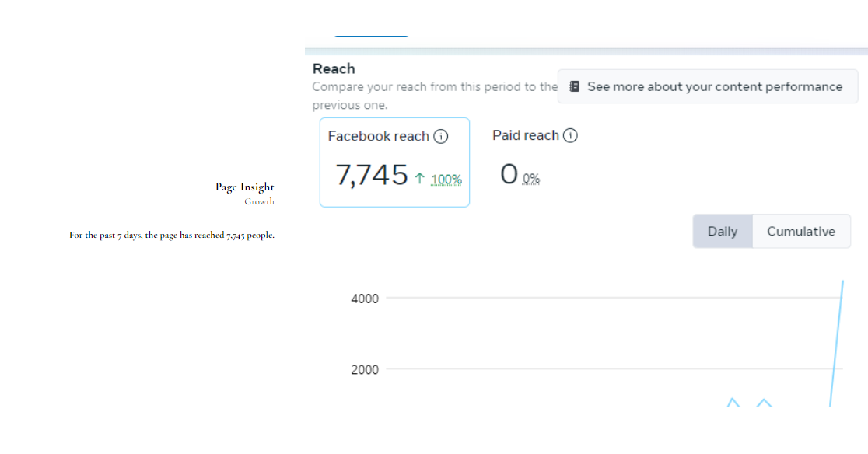Click the notebook icon beside See more

[x=575, y=86]
